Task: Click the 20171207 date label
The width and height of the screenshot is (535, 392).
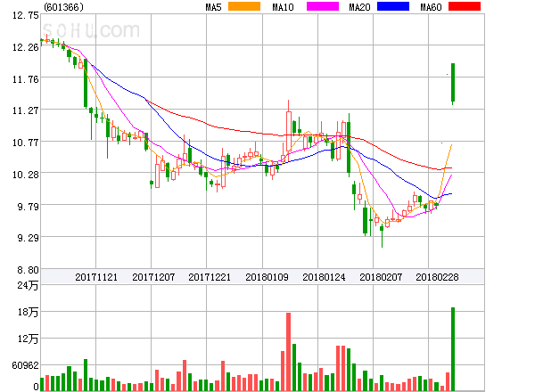Action: coord(153,277)
